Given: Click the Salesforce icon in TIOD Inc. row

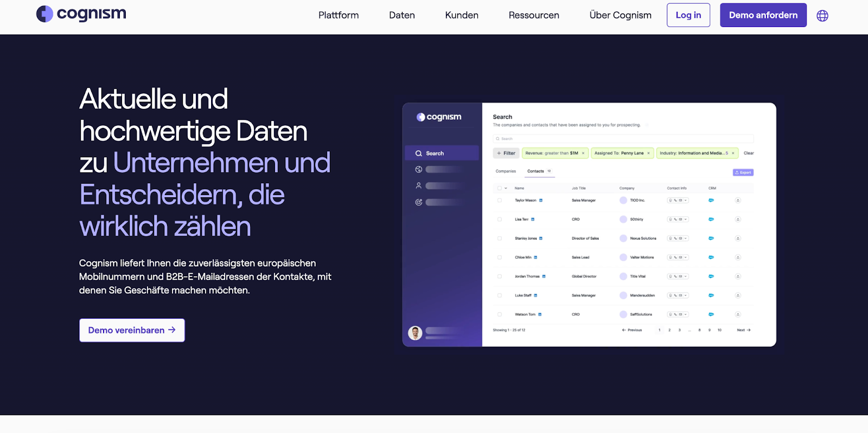Looking at the screenshot, I should pos(711,201).
